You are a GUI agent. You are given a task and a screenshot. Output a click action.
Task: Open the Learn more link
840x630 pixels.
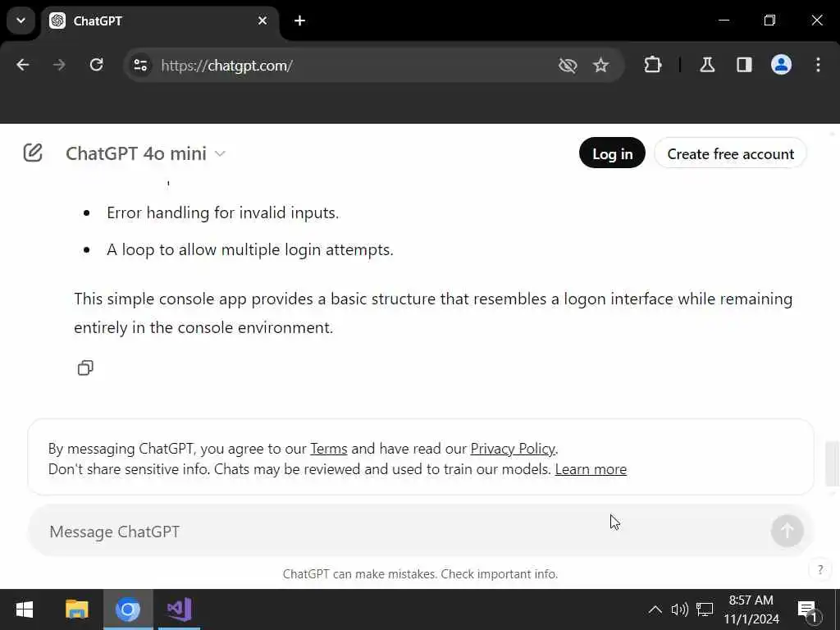(591, 469)
